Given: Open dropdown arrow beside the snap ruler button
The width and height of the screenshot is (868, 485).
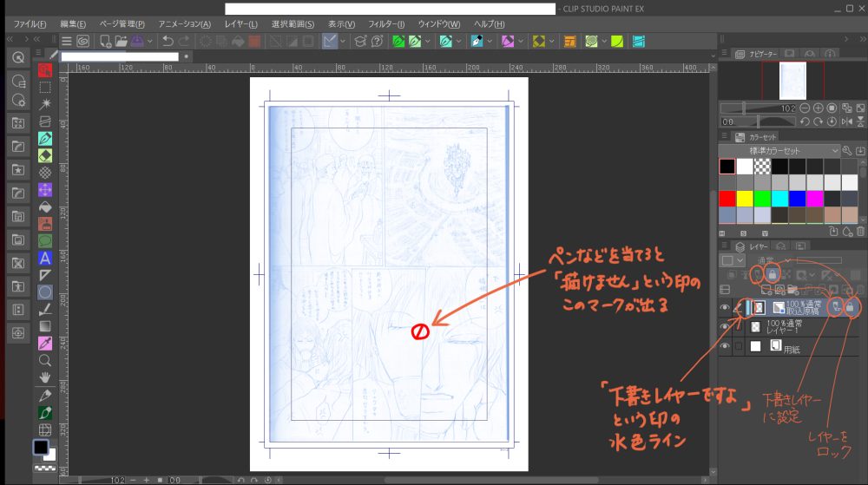Looking at the screenshot, I should (344, 41).
